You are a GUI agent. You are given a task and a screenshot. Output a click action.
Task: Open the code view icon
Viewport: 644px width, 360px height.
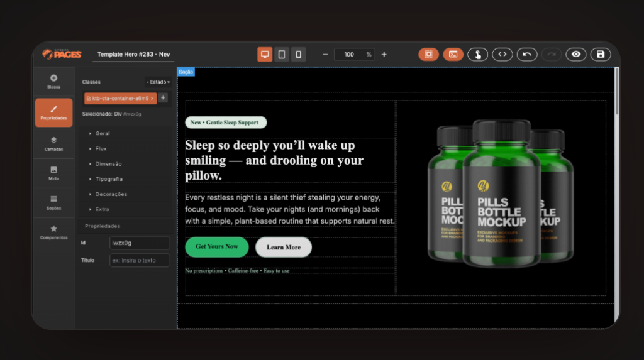(x=502, y=55)
